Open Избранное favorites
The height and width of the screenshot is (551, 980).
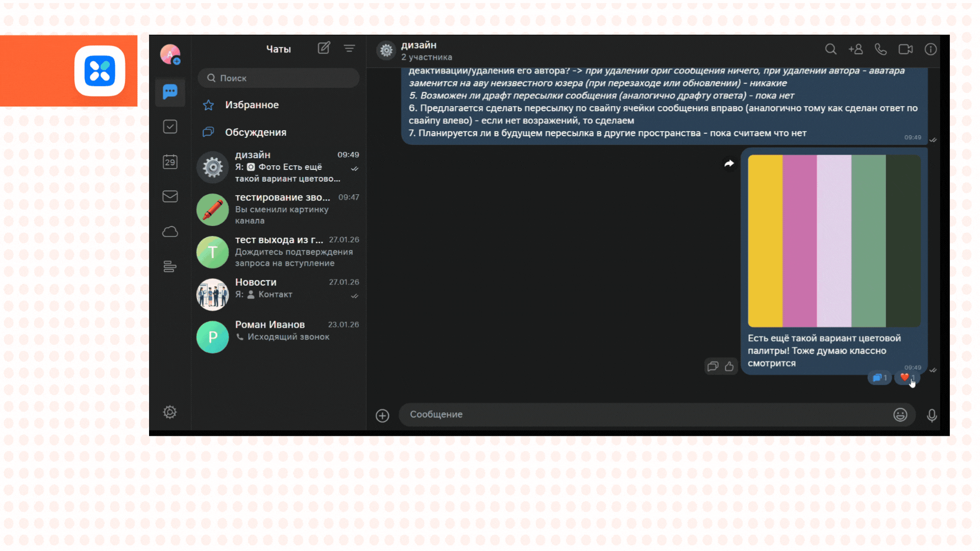coord(279,105)
